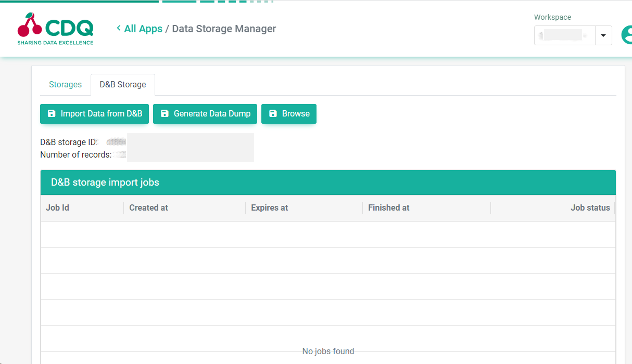Click the Number of records label
Screen dimensions: 632x364
76,155
